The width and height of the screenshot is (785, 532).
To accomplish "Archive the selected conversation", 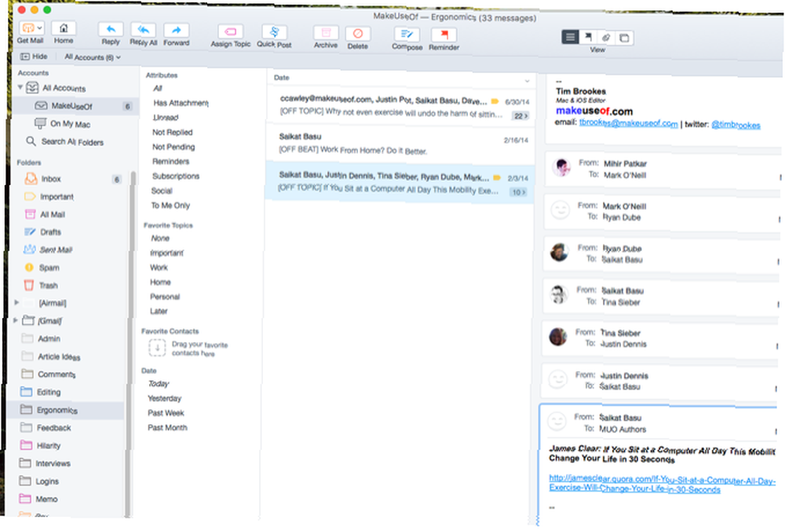I will (326, 33).
